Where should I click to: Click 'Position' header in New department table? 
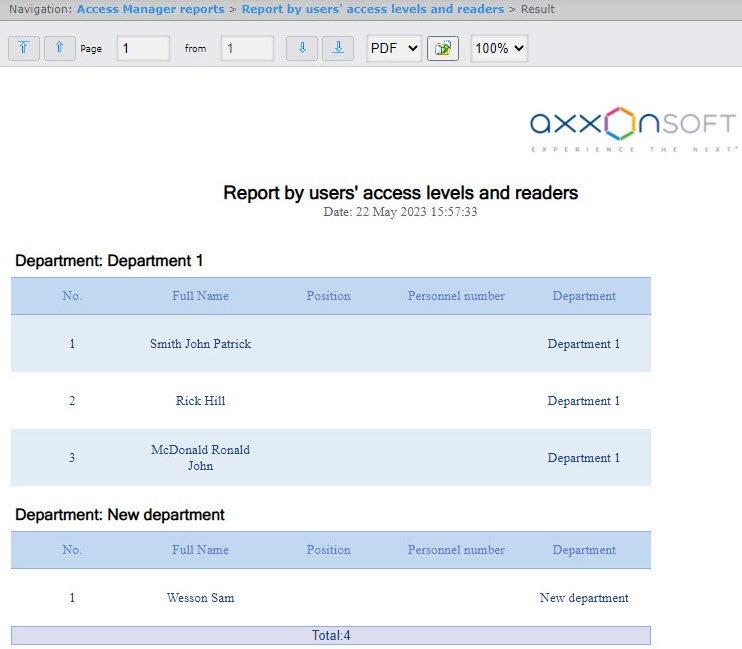(x=328, y=550)
